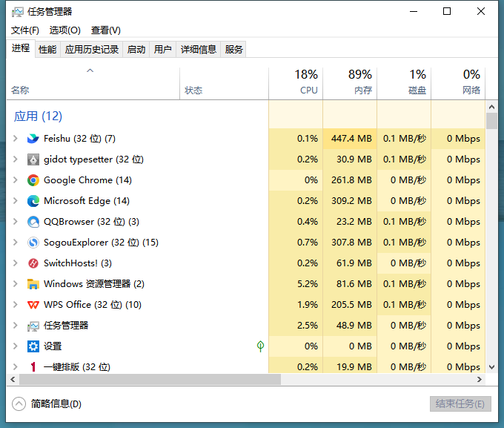Click the vertical scrollbar thumb
The height and width of the screenshot is (428, 504).
[491, 121]
